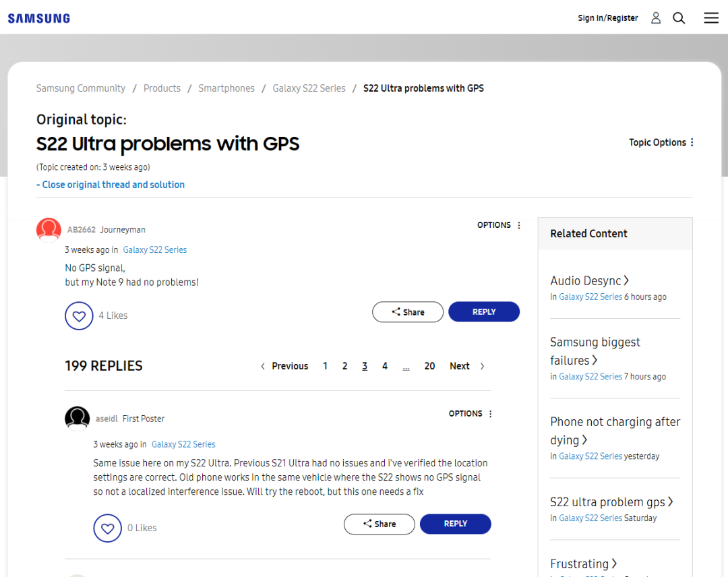Like AB2662's original post with heart
Image resolution: width=728 pixels, height=577 pixels.
79,316
